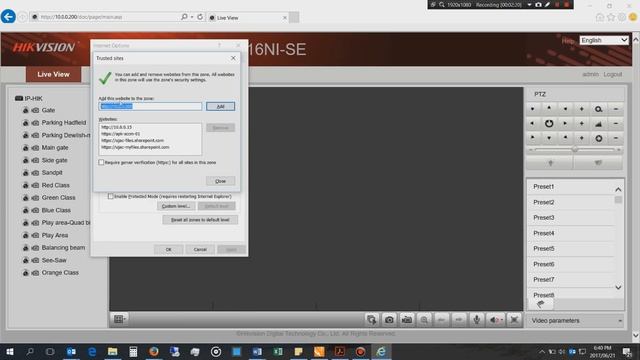Click PTZ zoom out minus button
640x360 pixels.
[x=616, y=109]
